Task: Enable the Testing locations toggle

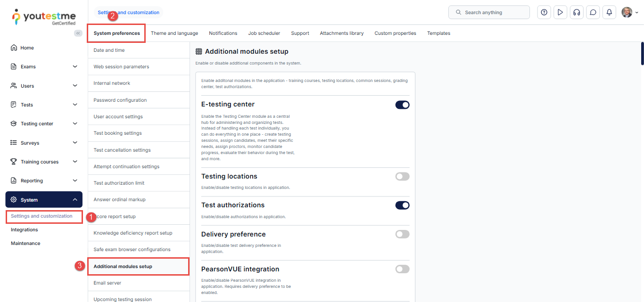Action: (x=402, y=177)
